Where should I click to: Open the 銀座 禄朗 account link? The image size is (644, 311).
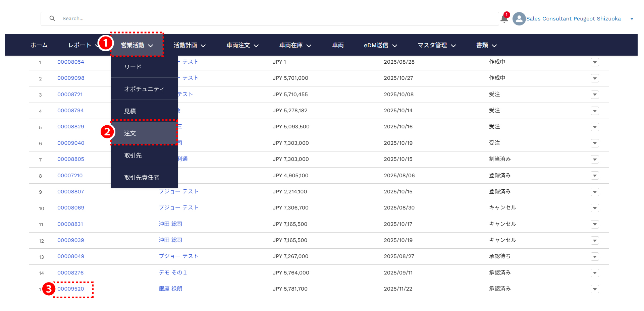click(170, 289)
